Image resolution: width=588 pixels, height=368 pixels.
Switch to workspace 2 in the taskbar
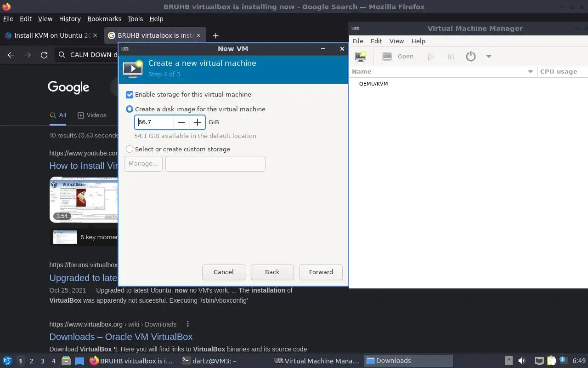pos(31,361)
